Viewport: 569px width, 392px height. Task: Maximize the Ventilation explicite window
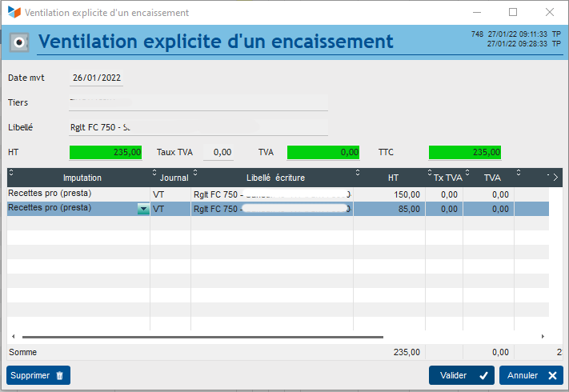[x=513, y=13]
